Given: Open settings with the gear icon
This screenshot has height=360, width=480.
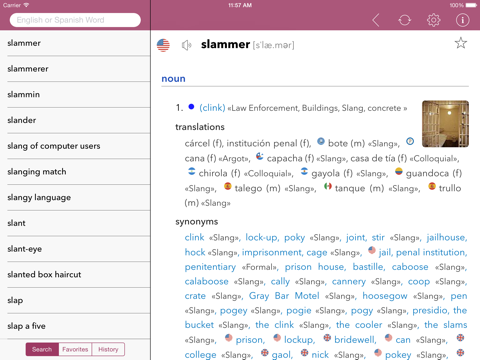Looking at the screenshot, I should pyautogui.click(x=433, y=20).
